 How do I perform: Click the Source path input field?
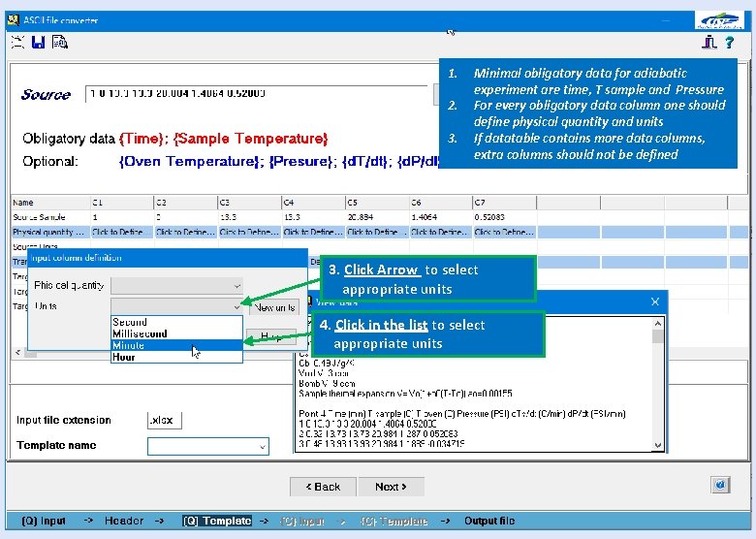pyautogui.click(x=256, y=94)
